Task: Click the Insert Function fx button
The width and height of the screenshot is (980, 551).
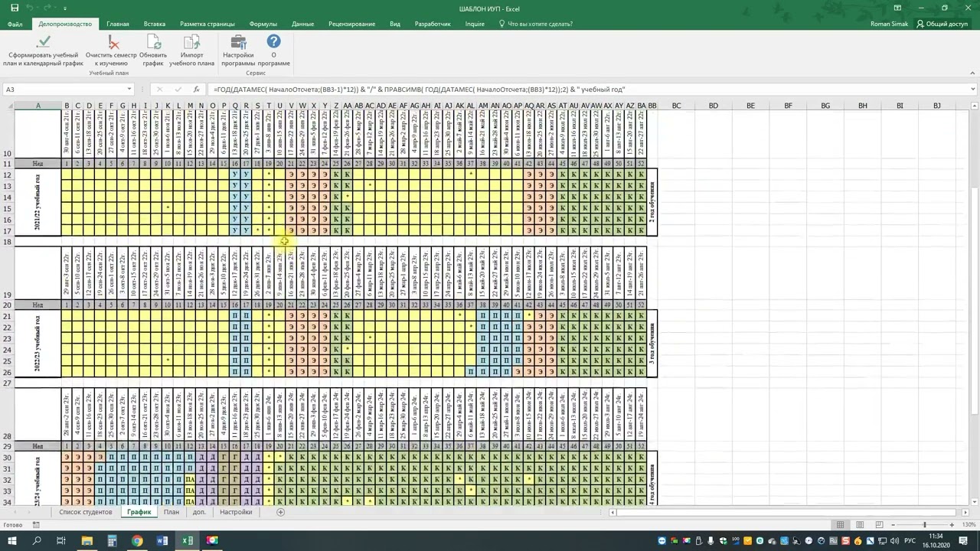Action: click(197, 90)
